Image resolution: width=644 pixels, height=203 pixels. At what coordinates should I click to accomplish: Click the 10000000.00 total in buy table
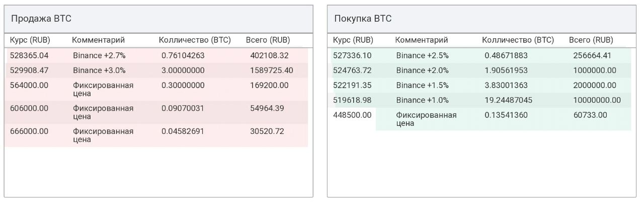click(597, 100)
